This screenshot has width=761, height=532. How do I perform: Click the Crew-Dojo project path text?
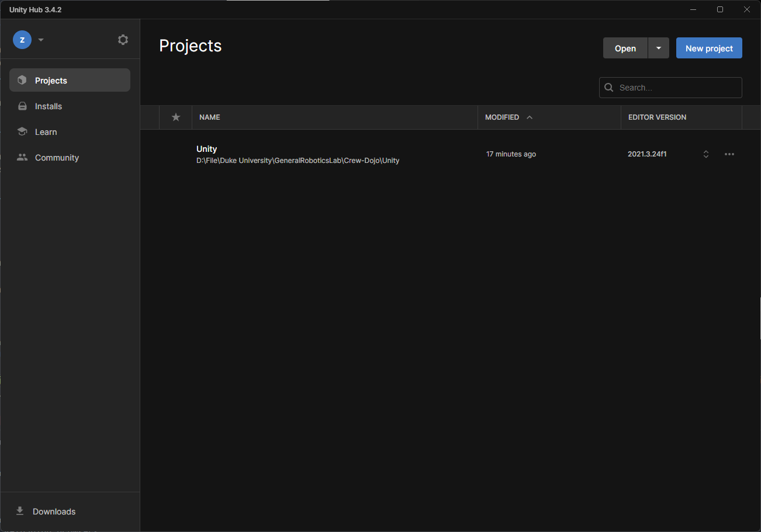(298, 161)
